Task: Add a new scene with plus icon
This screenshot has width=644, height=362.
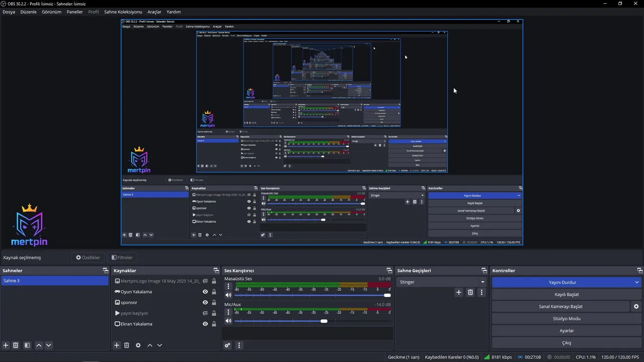Action: coord(6,345)
